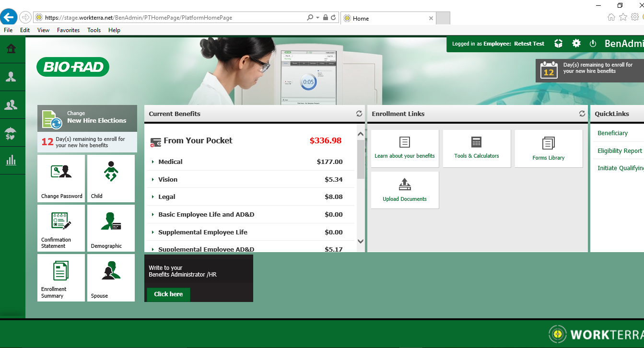Open the Beneficiary quick link
The height and width of the screenshot is (348, 644).
(x=612, y=133)
